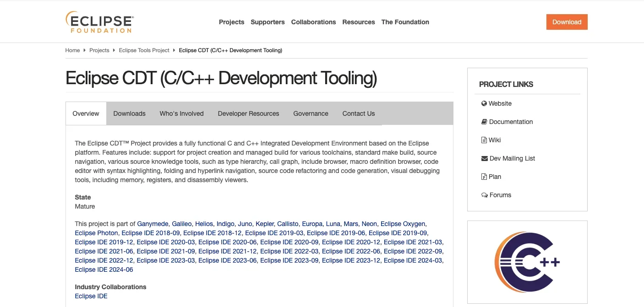The image size is (644, 307).
Task: Click the document icon beside Plan
Action: (484, 177)
